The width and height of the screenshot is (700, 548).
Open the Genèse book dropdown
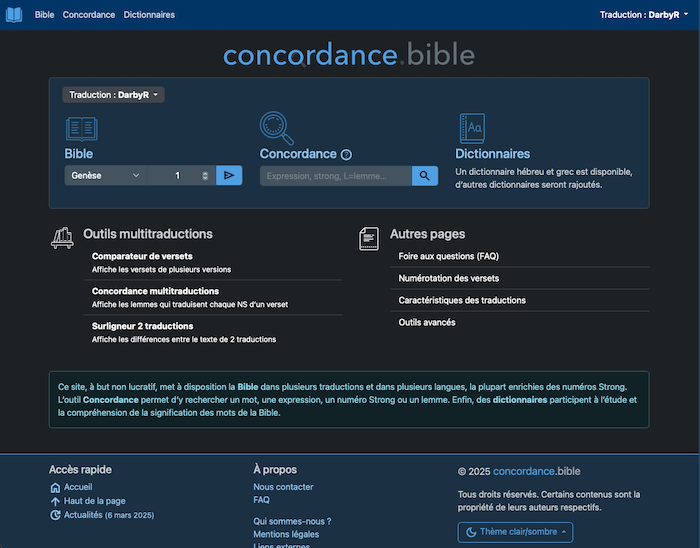(106, 175)
